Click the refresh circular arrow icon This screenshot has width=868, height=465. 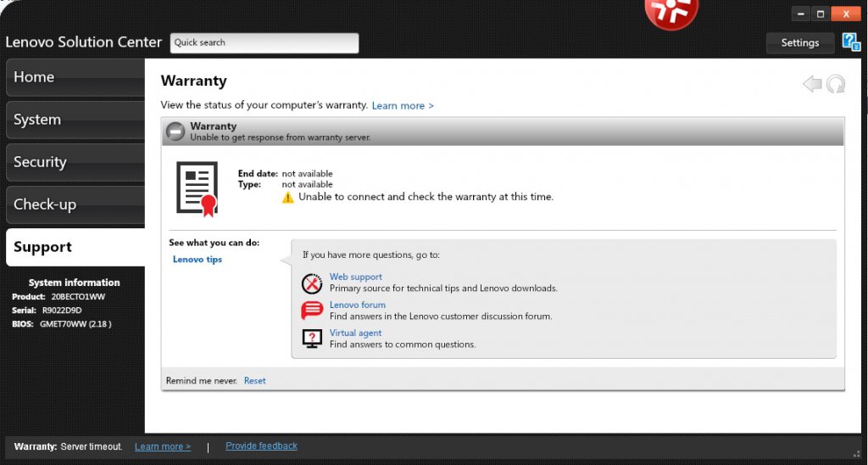click(836, 84)
